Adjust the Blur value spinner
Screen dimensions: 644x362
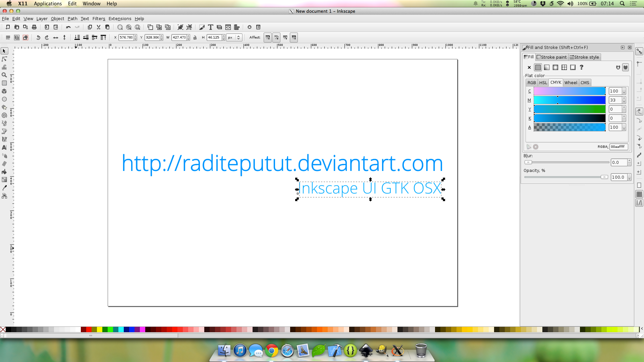click(x=629, y=162)
